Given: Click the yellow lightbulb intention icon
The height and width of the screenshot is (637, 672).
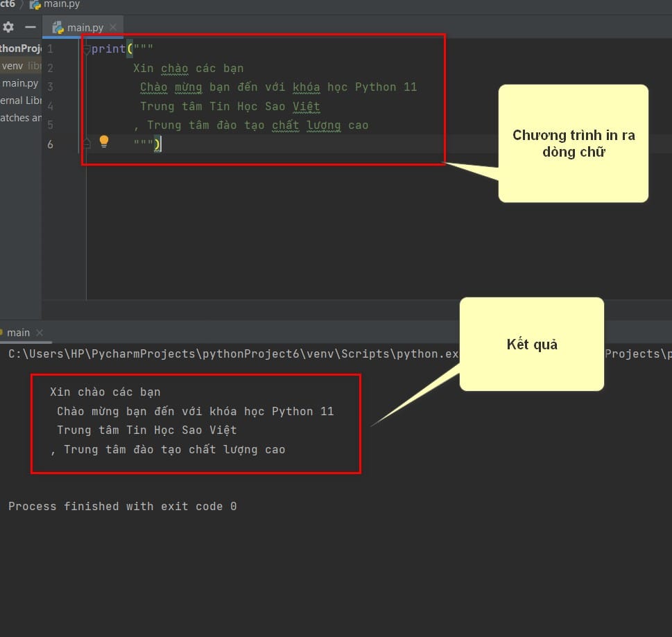Looking at the screenshot, I should 104,141.
